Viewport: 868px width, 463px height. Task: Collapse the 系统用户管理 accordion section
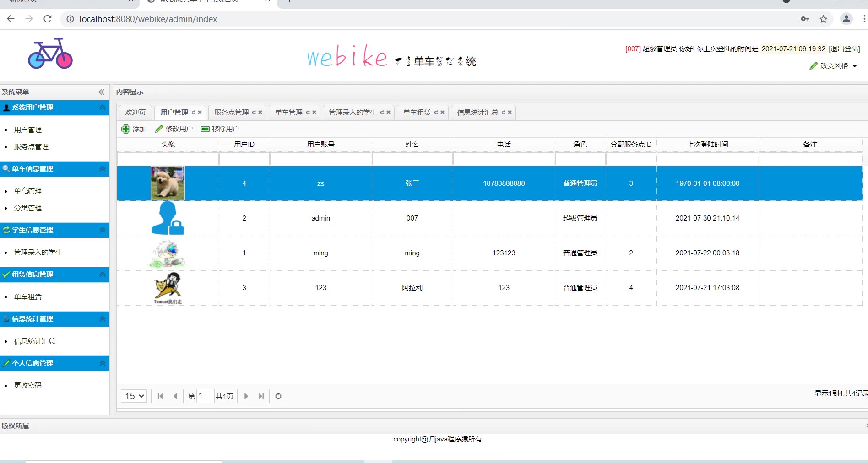point(103,108)
